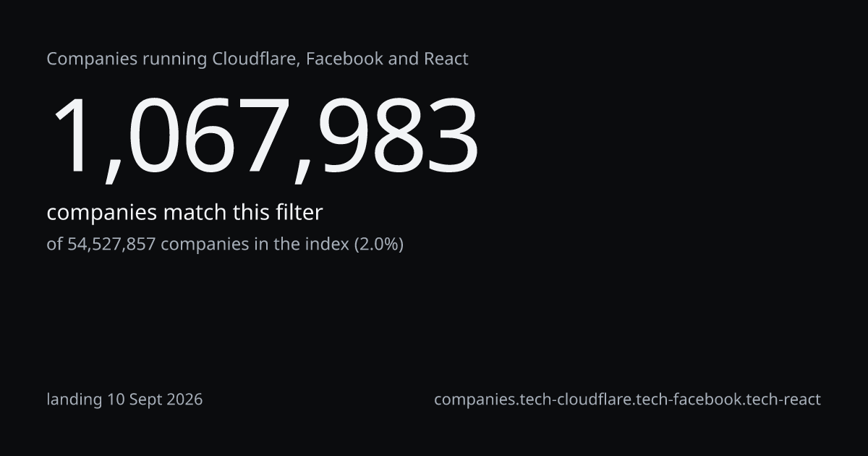The image size is (868, 456).
Task: Click the "companies in the index" phrase
Action: 255,245
